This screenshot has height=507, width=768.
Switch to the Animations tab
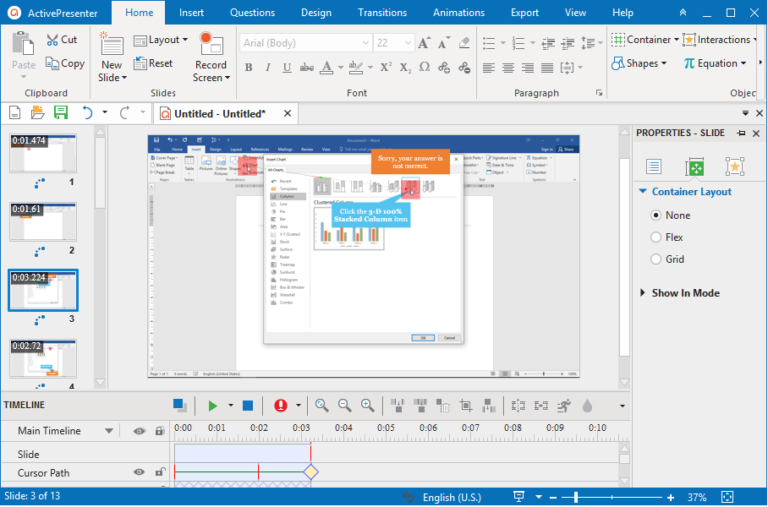point(458,13)
